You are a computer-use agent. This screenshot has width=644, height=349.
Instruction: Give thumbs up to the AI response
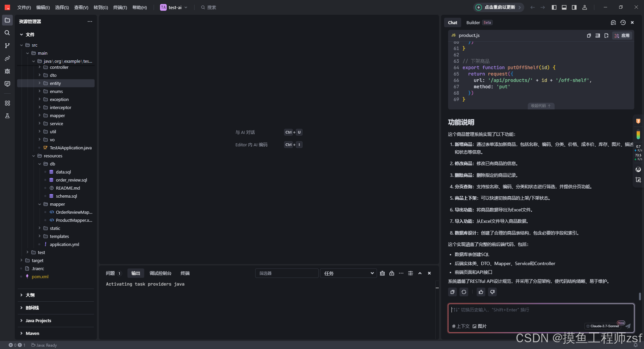[x=481, y=292]
